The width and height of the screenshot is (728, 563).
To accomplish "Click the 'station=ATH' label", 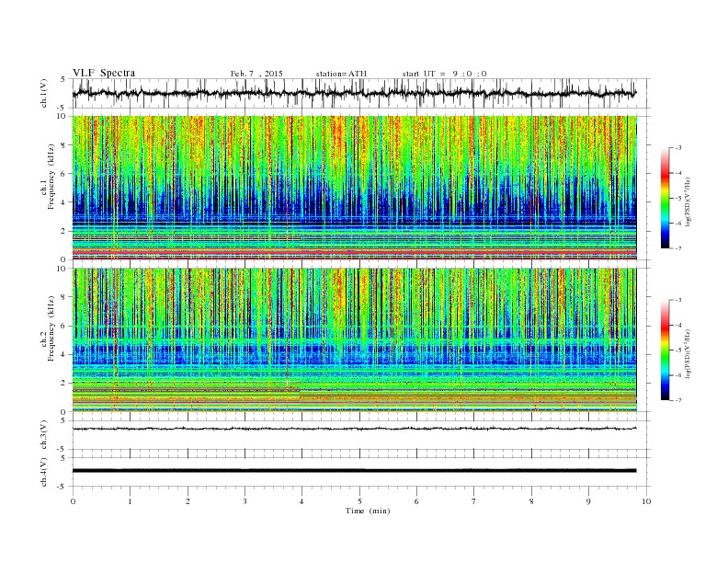I will (341, 74).
